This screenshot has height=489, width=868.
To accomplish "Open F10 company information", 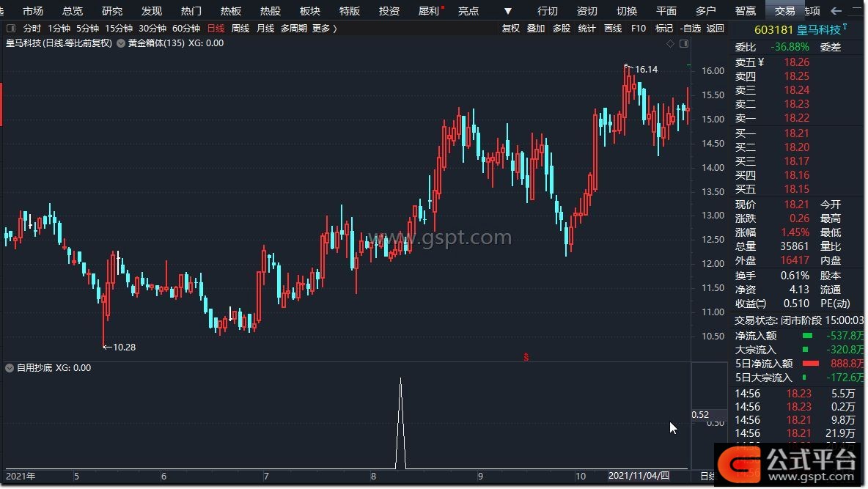I will pyautogui.click(x=639, y=29).
